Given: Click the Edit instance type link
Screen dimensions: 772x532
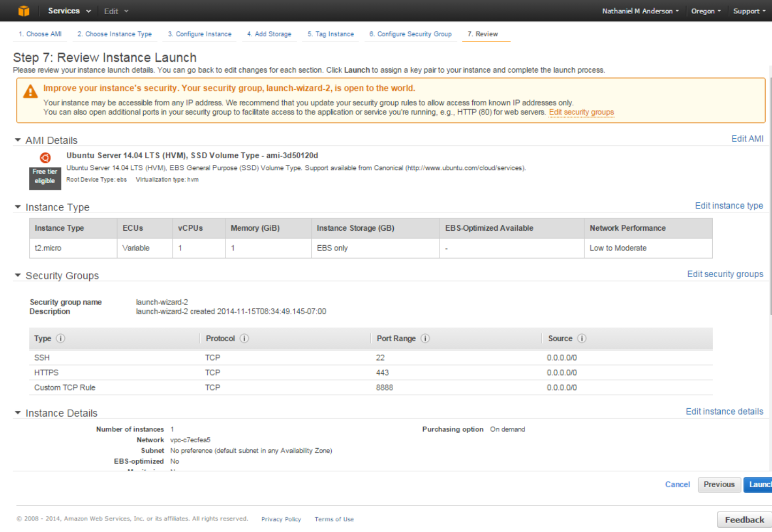Looking at the screenshot, I should [x=729, y=206].
